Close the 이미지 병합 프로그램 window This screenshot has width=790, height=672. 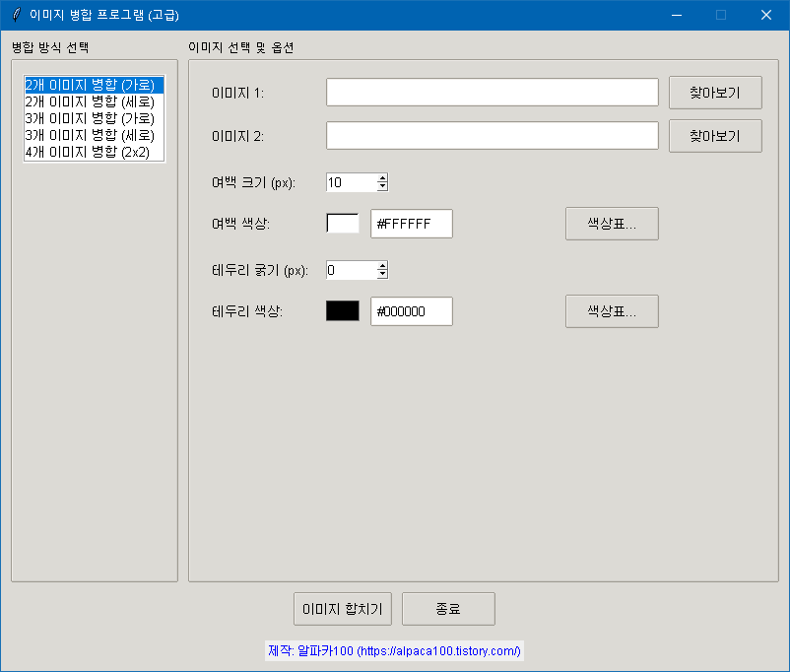pyautogui.click(x=766, y=15)
